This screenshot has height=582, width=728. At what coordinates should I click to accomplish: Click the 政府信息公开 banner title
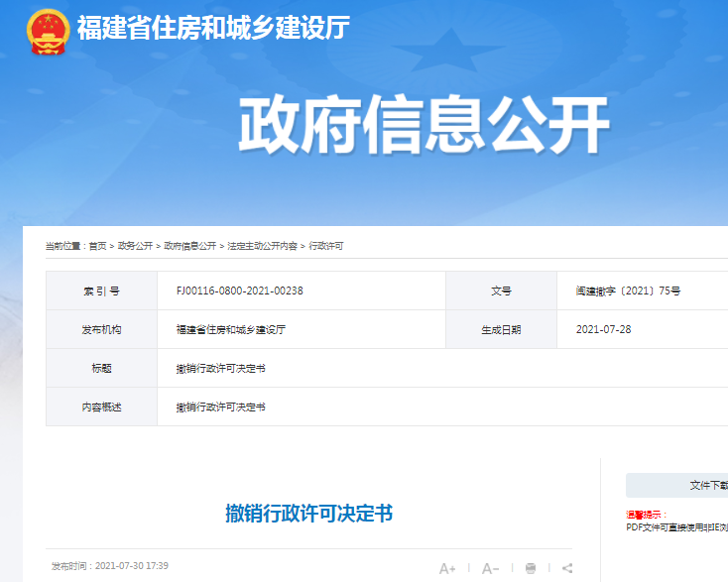[424, 124]
